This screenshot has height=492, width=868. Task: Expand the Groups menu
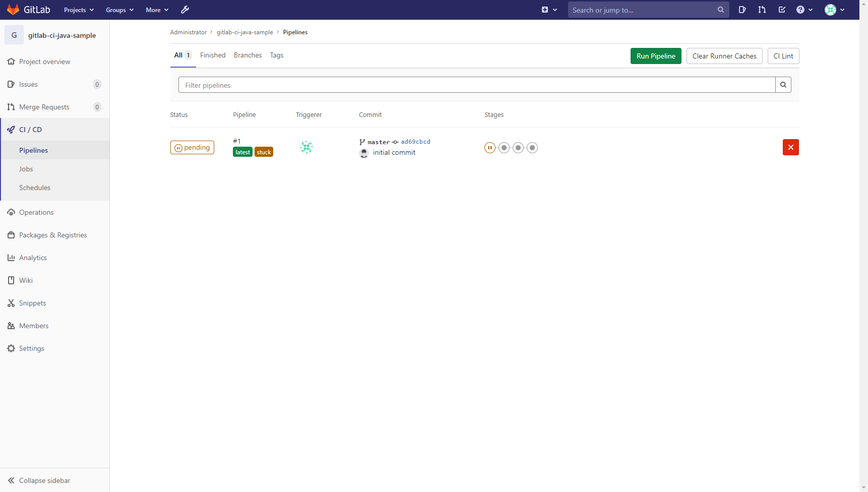pos(120,10)
